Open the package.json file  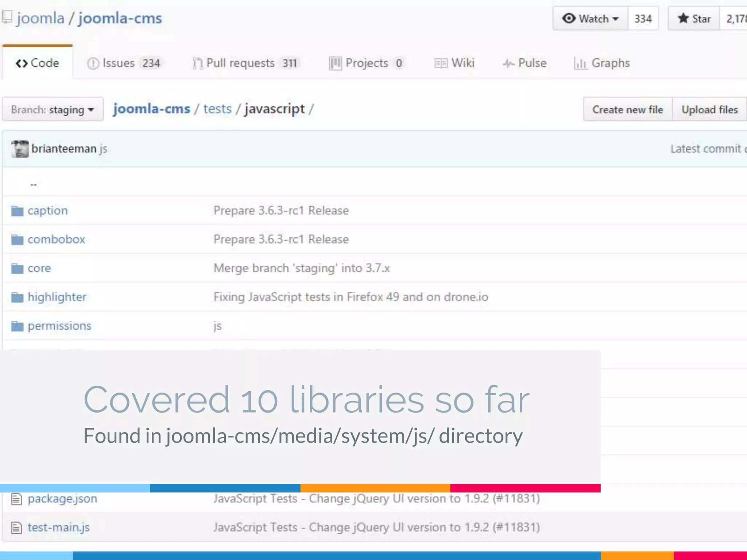pos(62,499)
